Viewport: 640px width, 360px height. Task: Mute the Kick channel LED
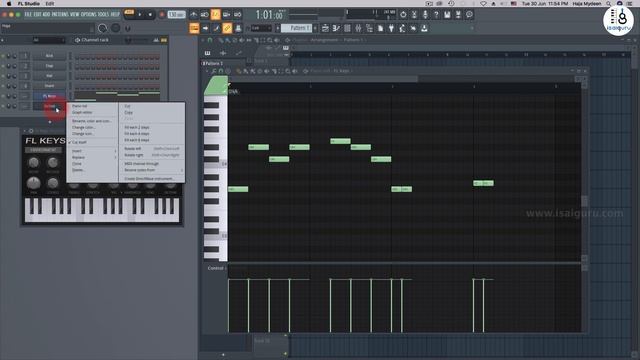tap(3, 56)
